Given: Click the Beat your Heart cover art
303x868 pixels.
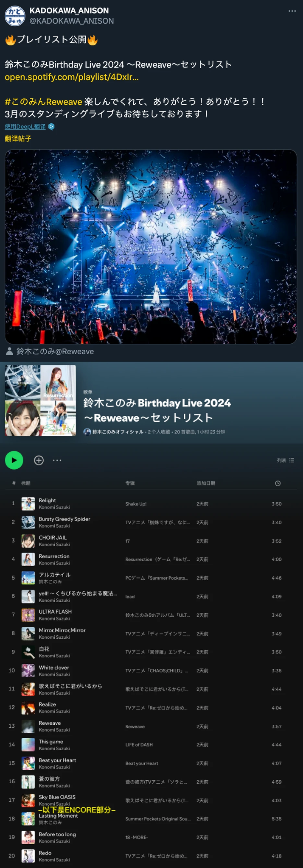Looking at the screenshot, I should (x=28, y=763).
